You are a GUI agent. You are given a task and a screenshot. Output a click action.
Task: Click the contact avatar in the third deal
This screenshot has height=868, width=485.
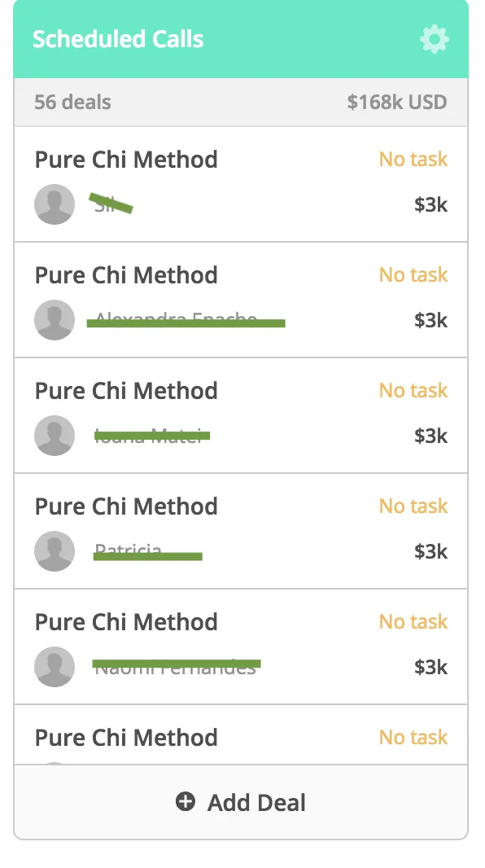click(x=55, y=436)
